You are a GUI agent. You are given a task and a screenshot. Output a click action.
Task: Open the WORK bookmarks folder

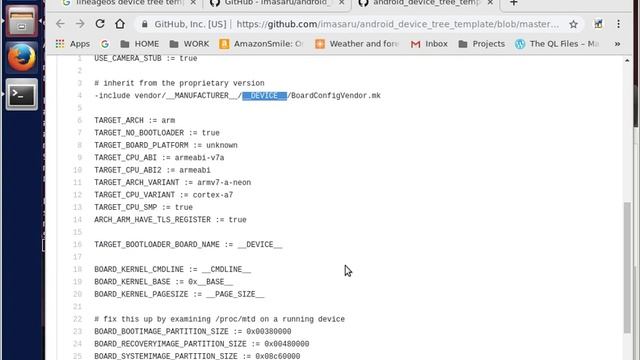click(x=189, y=44)
